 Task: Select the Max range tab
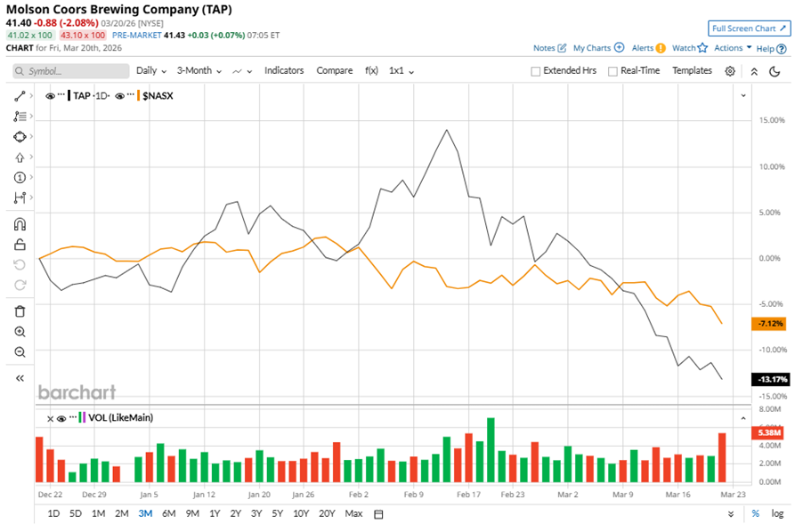pos(353,513)
